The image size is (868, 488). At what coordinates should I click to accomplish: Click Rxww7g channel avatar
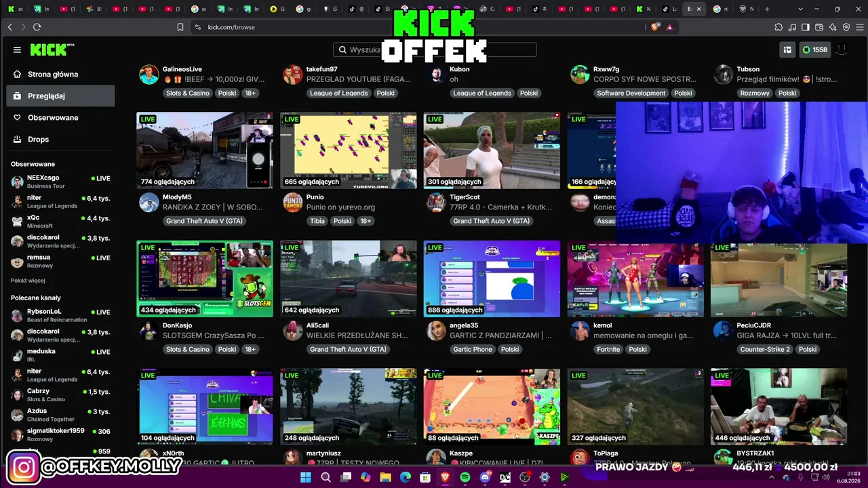pos(580,74)
